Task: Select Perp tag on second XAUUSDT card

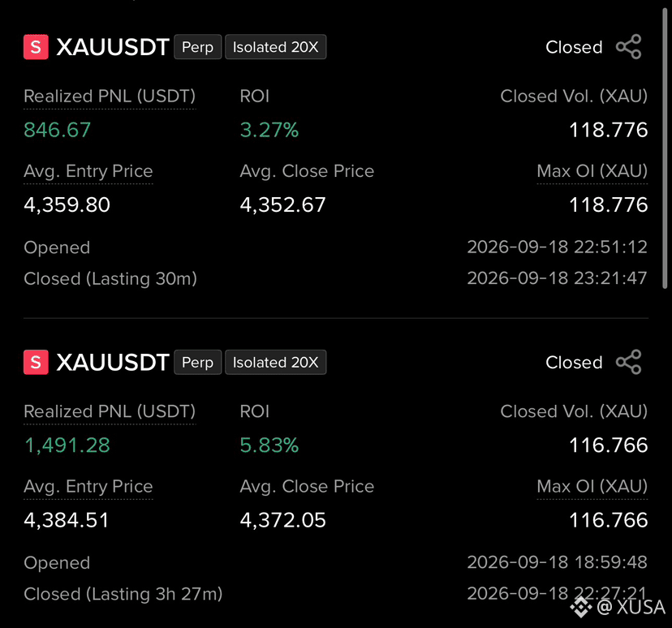Action: [197, 362]
